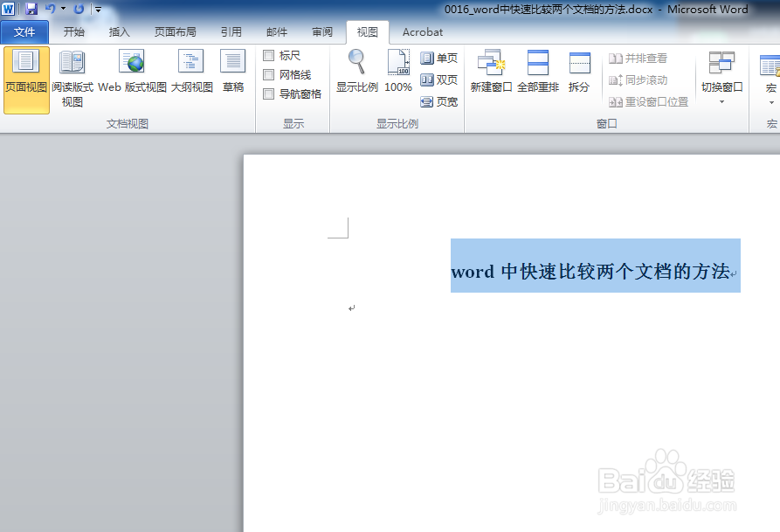Select the single page 单页 option
Image resolution: width=780 pixels, height=532 pixels.
click(x=439, y=58)
